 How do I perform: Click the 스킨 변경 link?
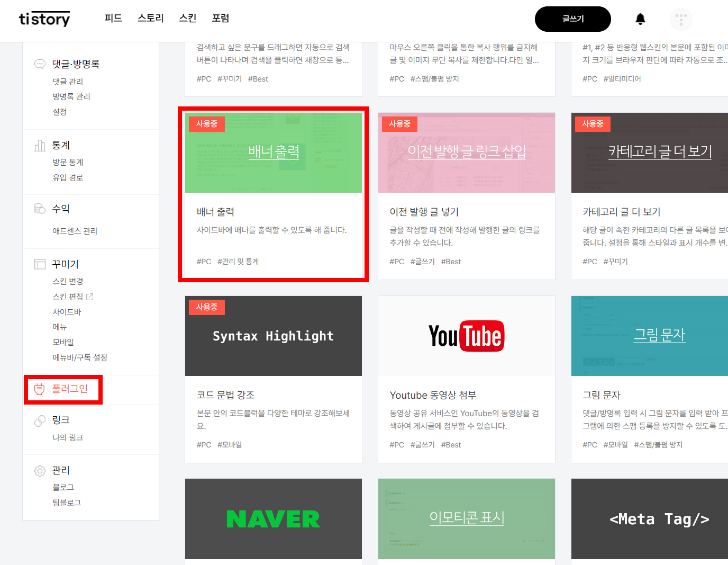click(x=69, y=281)
